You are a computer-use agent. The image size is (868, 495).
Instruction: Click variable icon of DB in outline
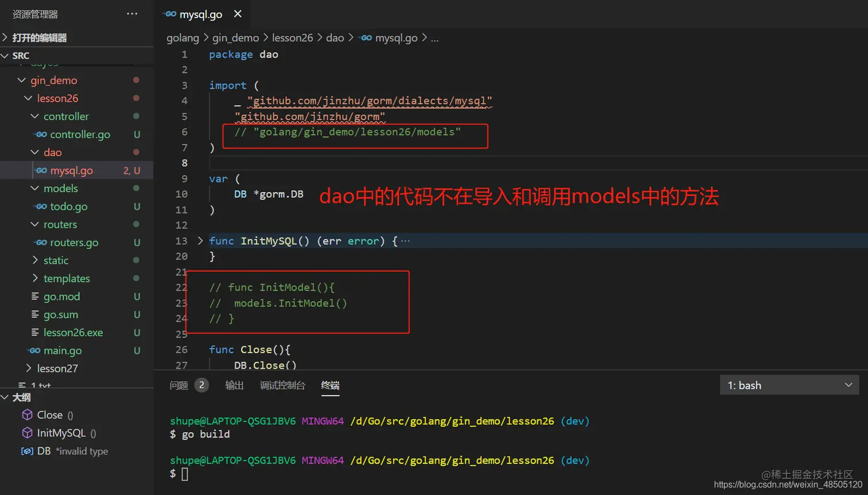(27, 451)
